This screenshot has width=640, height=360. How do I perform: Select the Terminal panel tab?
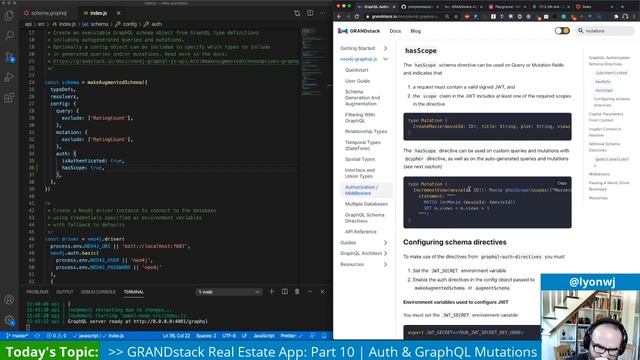point(133,292)
